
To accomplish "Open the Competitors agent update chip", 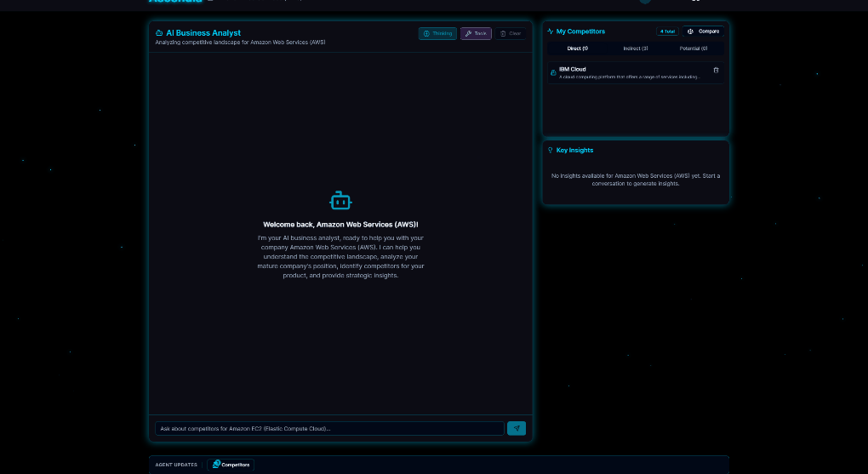I will pos(231,465).
